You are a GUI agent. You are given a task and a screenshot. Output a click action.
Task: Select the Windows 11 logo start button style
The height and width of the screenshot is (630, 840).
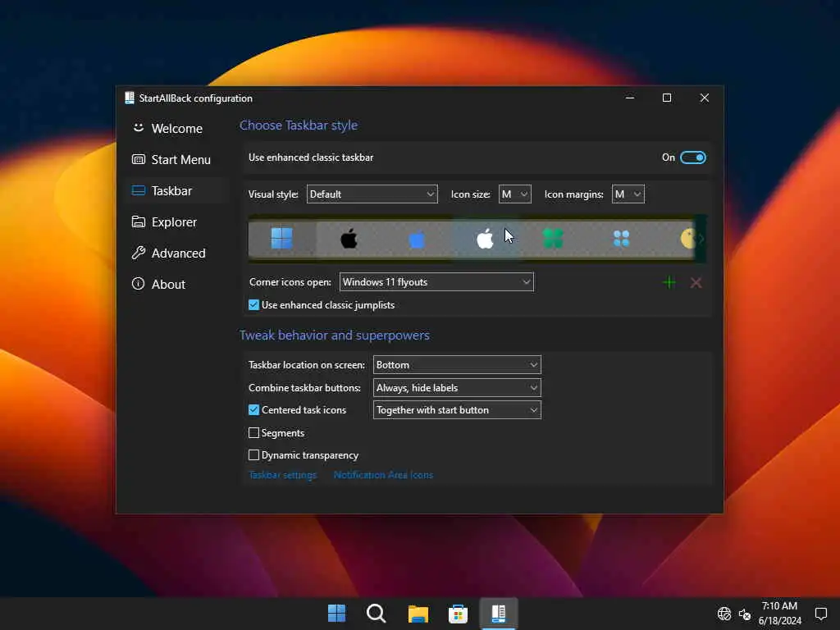point(282,239)
